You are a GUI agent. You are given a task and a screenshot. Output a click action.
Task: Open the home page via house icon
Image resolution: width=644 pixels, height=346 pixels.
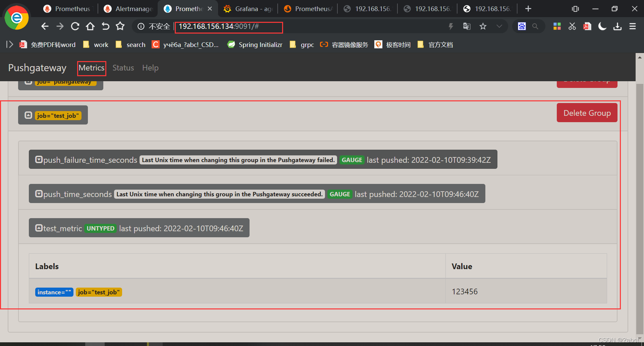[90, 26]
